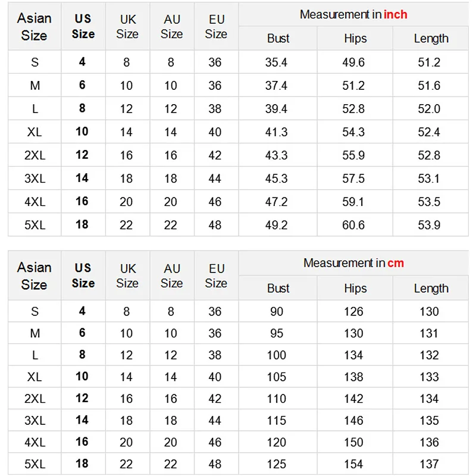Viewport: 476px width, 476px height.
Task: Select the 60.6 hips value for 5XL
Action: tap(353, 225)
